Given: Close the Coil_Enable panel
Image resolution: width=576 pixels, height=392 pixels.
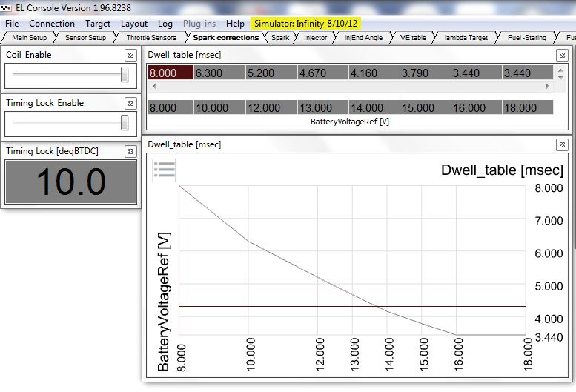Looking at the screenshot, I should click(x=130, y=55).
